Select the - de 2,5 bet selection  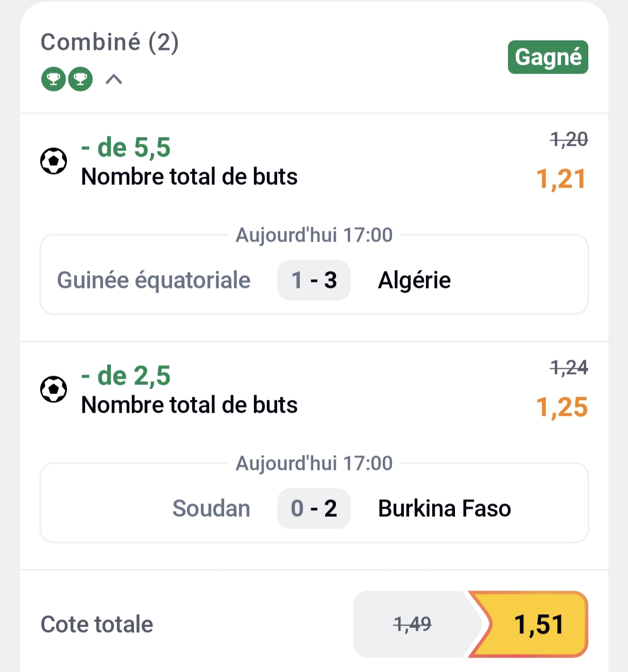coord(126,376)
